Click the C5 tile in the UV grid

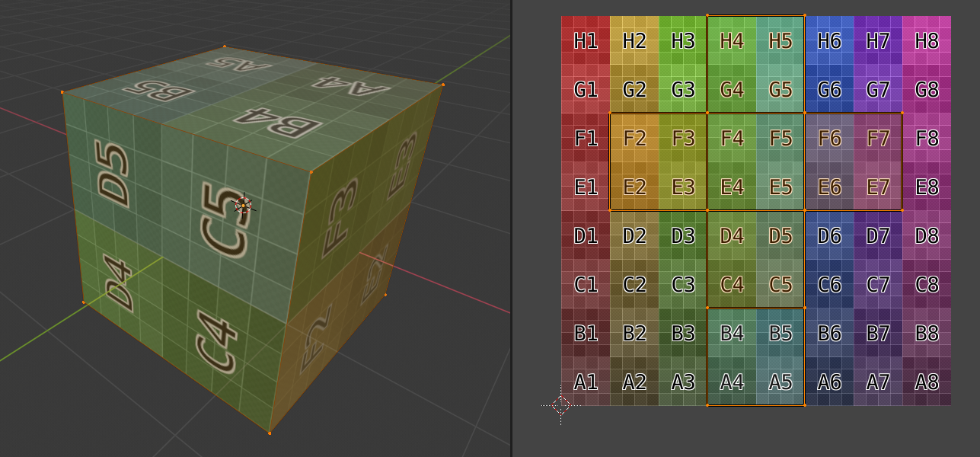[x=780, y=284]
